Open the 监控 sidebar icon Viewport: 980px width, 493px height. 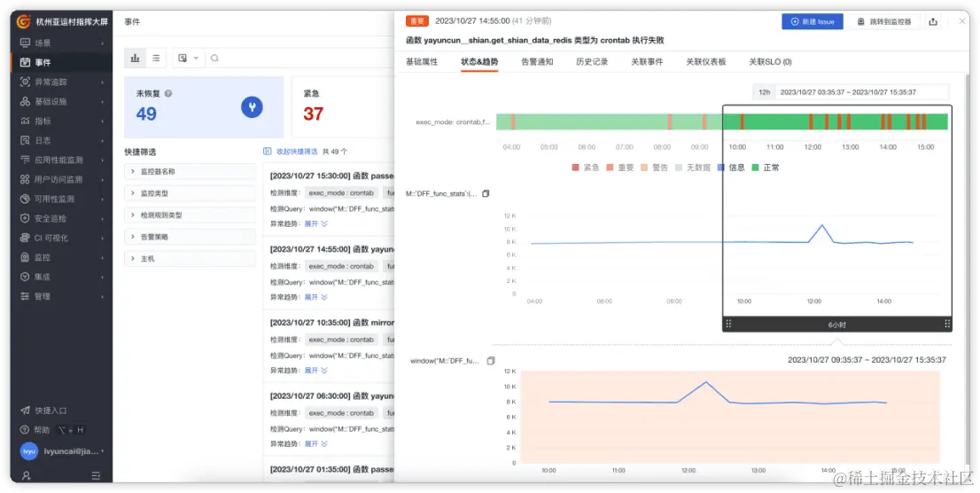[25, 257]
